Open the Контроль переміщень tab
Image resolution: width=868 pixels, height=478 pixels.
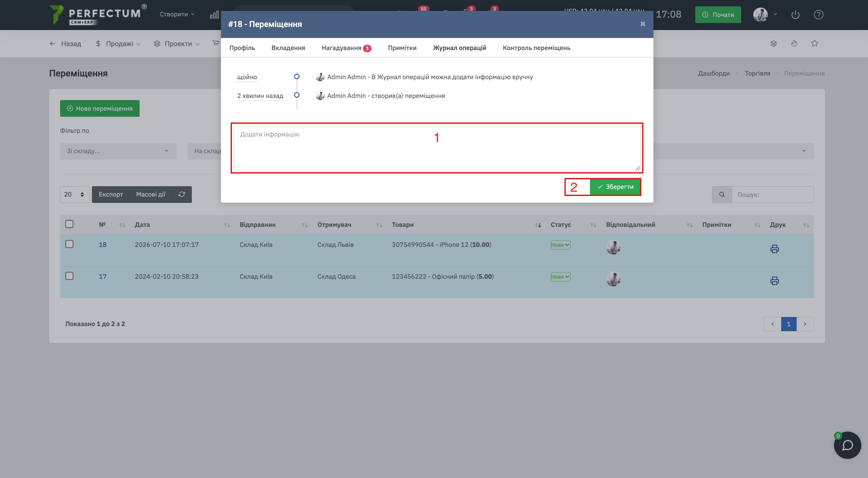coord(537,48)
